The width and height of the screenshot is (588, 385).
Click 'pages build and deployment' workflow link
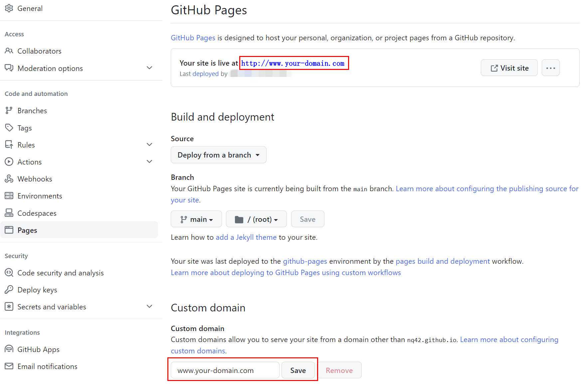[x=443, y=261]
